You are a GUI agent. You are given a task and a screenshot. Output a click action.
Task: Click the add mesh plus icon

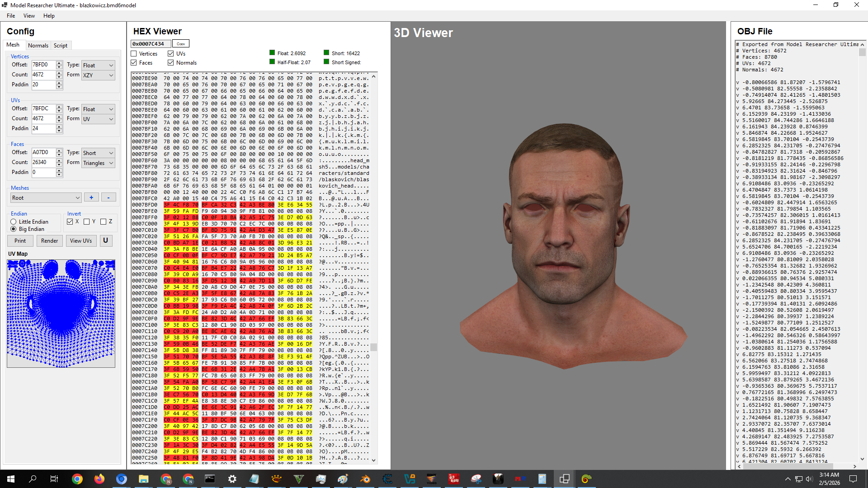point(91,197)
